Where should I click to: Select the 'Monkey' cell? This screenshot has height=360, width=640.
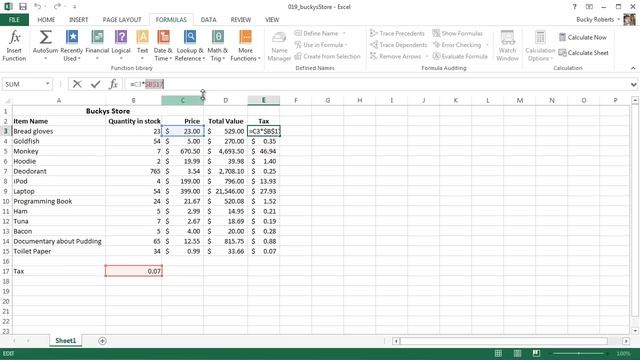(x=59, y=151)
